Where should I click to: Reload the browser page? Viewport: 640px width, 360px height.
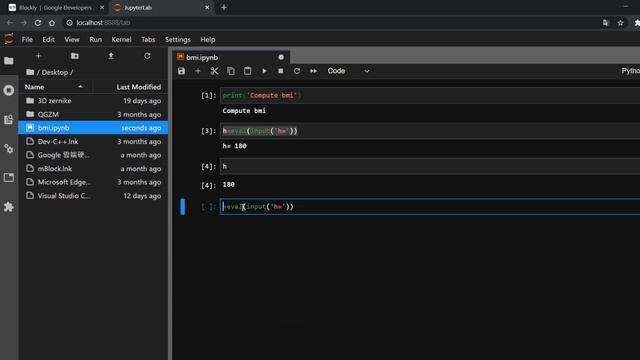coord(38,23)
